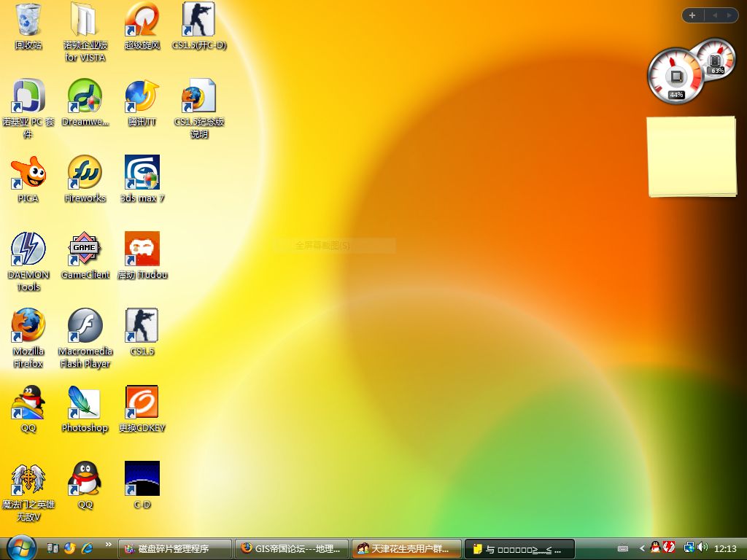The image size is (747, 560).
Task: Launch 腾讯TT from the quick launch bar
Action: pyautogui.click(x=69, y=548)
